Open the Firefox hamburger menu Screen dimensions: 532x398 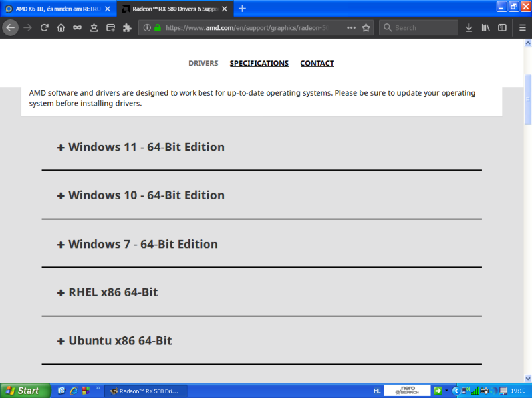pyautogui.click(x=523, y=28)
